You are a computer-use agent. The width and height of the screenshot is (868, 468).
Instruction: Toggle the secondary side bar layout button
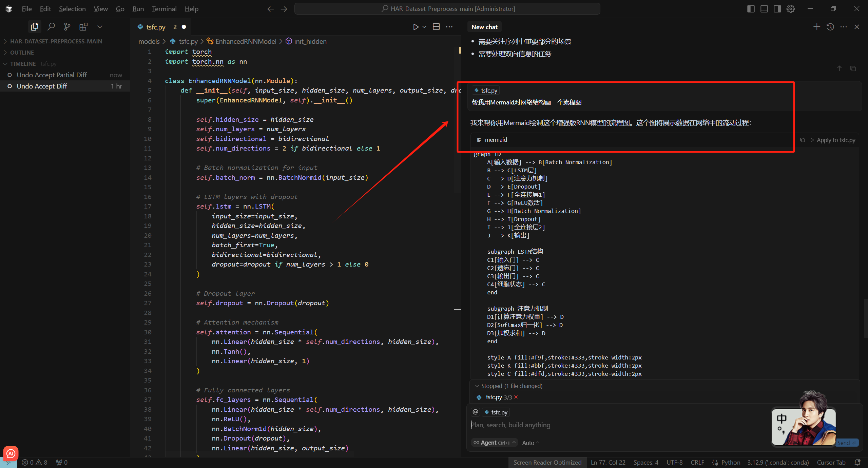click(777, 9)
